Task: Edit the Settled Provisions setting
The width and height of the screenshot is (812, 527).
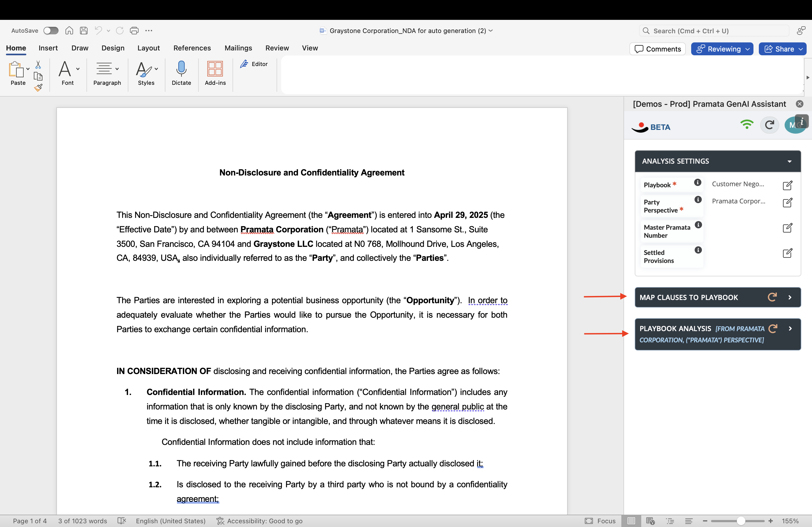Action: coord(788,253)
